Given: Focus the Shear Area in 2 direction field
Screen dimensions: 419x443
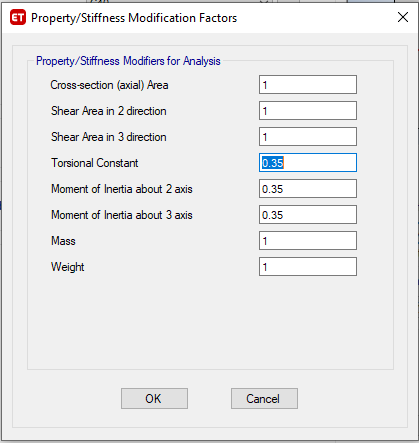Looking at the screenshot, I should tap(308, 111).
